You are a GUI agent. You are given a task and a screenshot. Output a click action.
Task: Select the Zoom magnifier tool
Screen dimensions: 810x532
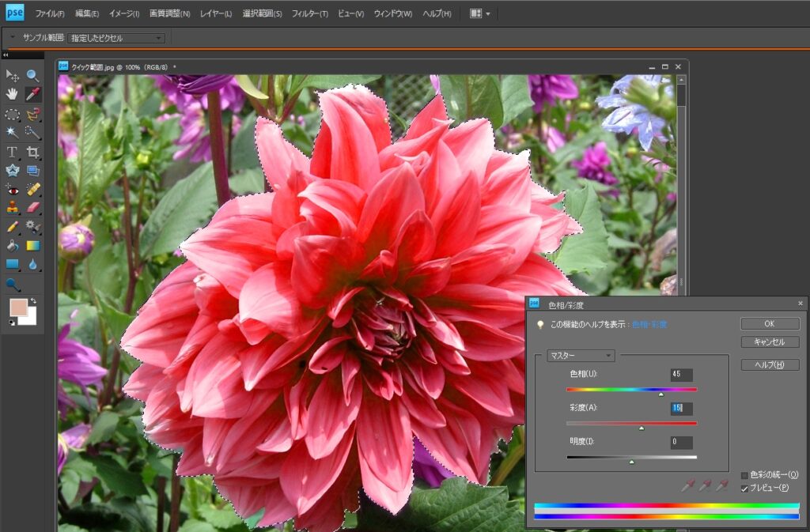tap(33, 75)
